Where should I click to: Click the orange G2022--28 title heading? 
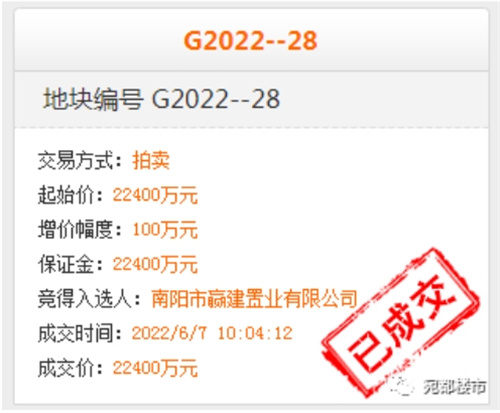(250, 41)
